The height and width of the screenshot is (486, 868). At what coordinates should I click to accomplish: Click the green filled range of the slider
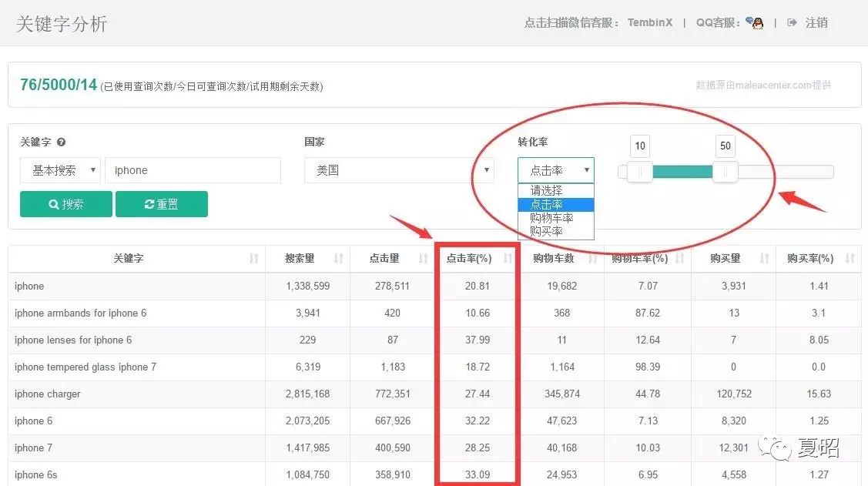coord(682,173)
